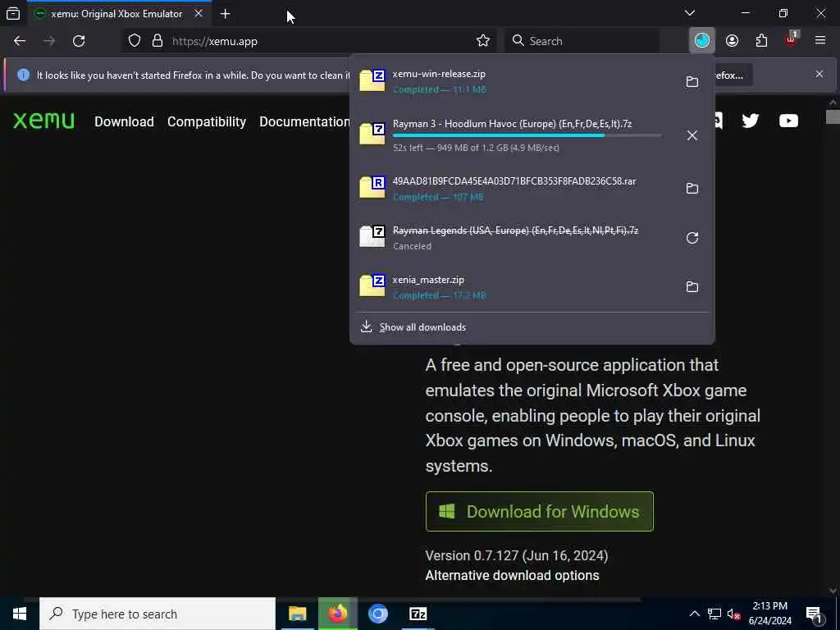Dismiss the Firefox refresh notification bar
The image size is (840, 630).
pyautogui.click(x=819, y=74)
